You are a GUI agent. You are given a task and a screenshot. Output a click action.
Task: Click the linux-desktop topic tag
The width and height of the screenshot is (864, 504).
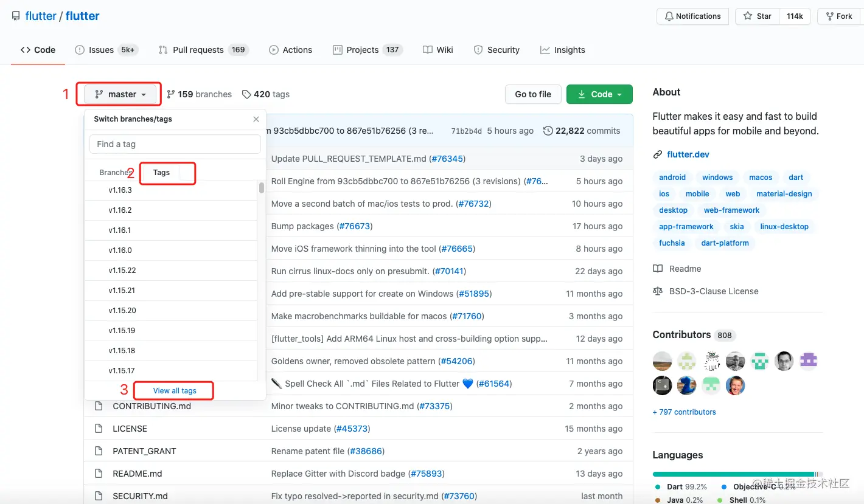[x=784, y=227]
